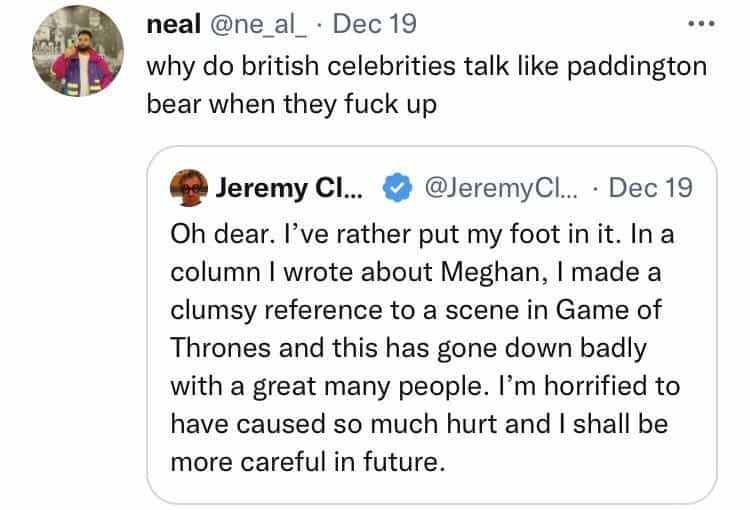This screenshot has height=510, width=750.
Task: Click the @ne_al_ handle
Action: tap(253, 24)
